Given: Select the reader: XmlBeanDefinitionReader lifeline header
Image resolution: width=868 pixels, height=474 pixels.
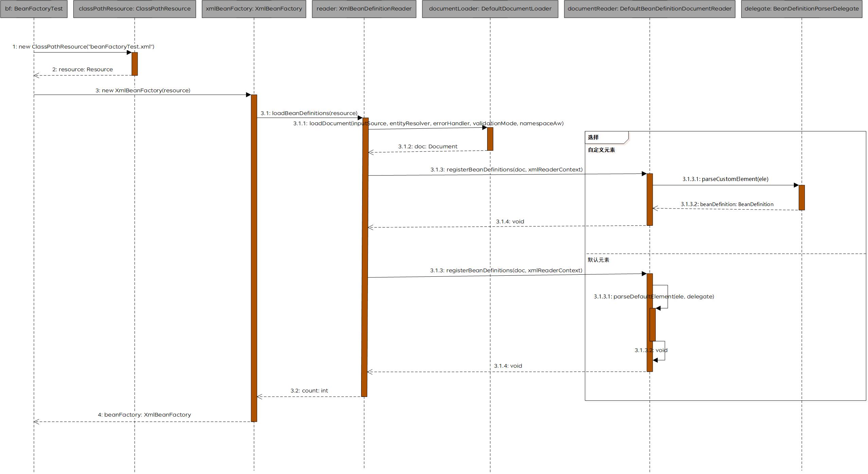Looking at the screenshot, I should [364, 9].
